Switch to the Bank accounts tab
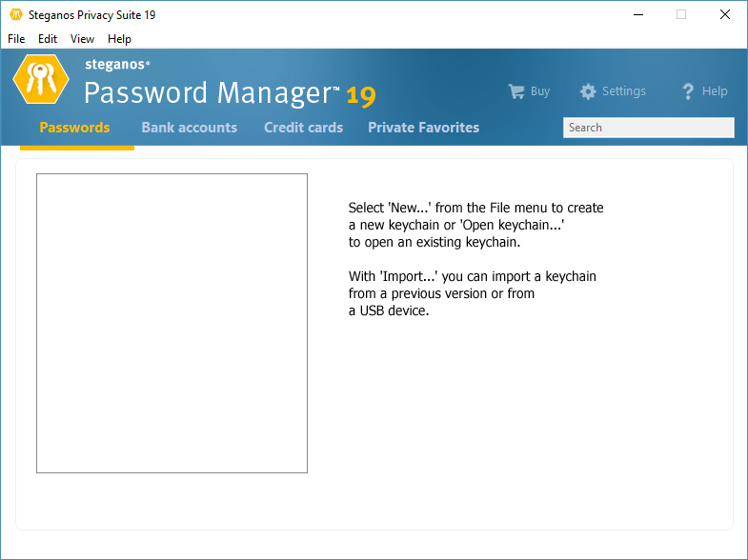Viewport: 748px width, 560px height. (189, 128)
